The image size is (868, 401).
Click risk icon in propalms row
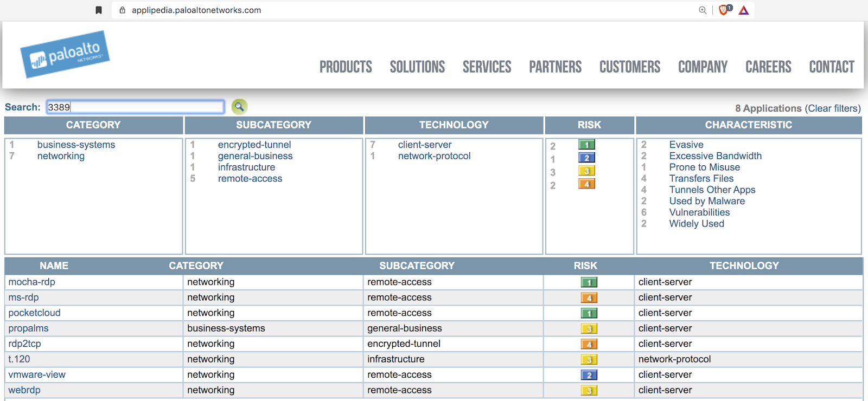589,328
